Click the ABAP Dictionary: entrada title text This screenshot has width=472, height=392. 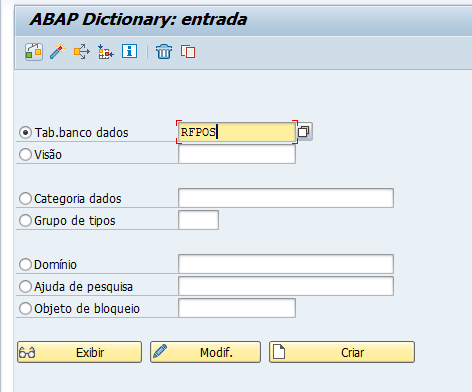[x=138, y=19]
